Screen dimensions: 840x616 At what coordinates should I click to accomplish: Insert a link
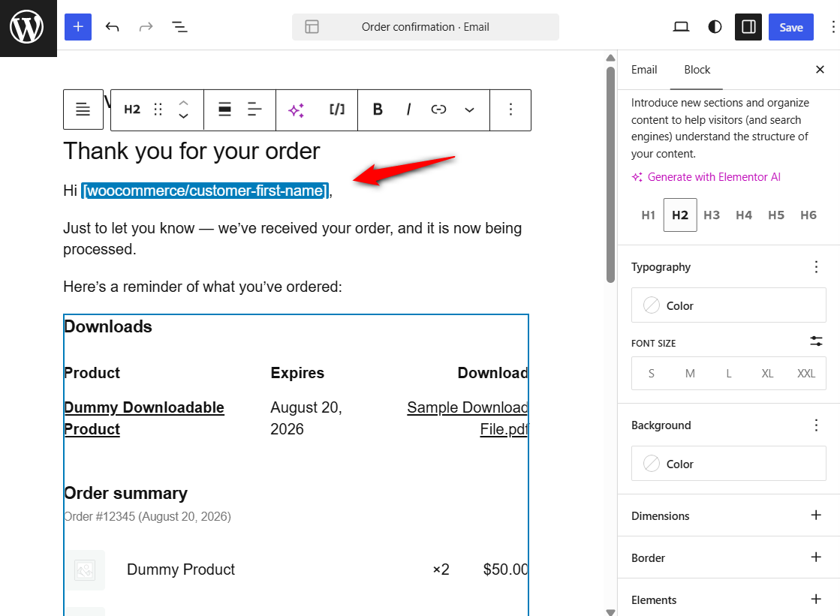coord(438,110)
